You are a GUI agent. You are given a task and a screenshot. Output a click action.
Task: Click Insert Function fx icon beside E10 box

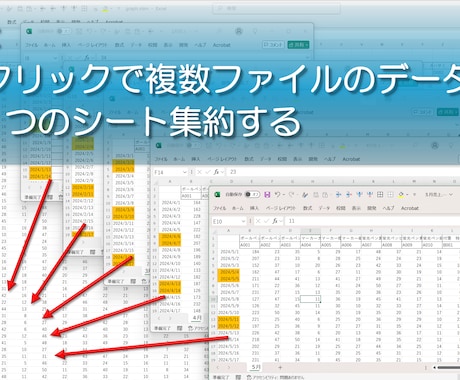(275, 221)
